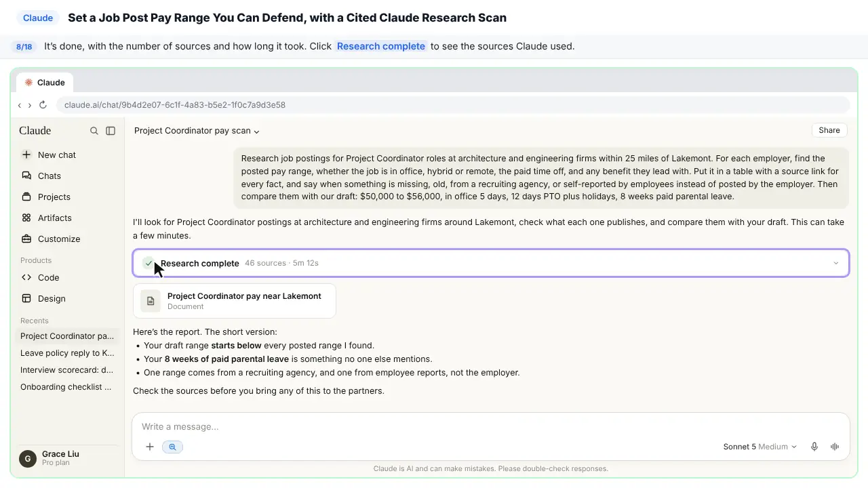Viewport: 868px width, 488px height.
Task: Click the Share button
Action: (x=829, y=130)
